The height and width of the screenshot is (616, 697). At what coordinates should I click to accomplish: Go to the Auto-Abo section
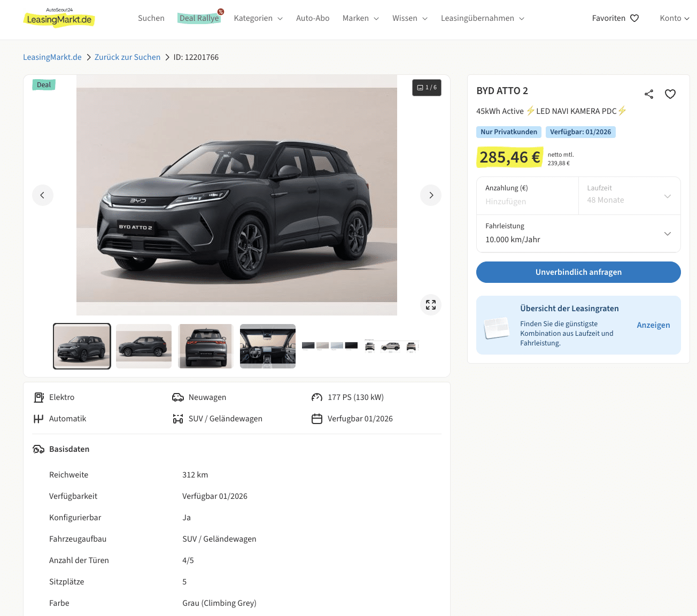[313, 18]
